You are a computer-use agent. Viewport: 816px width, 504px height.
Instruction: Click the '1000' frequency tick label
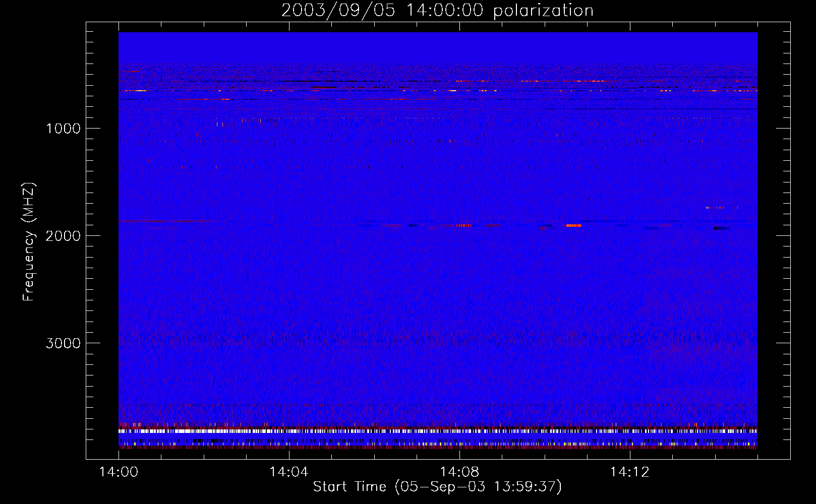point(63,129)
